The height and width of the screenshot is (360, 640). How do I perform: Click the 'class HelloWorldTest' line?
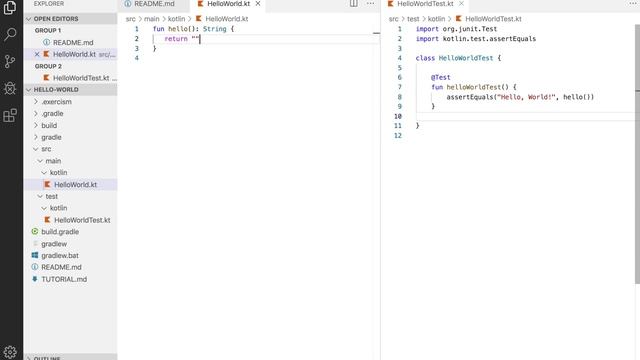click(458, 58)
